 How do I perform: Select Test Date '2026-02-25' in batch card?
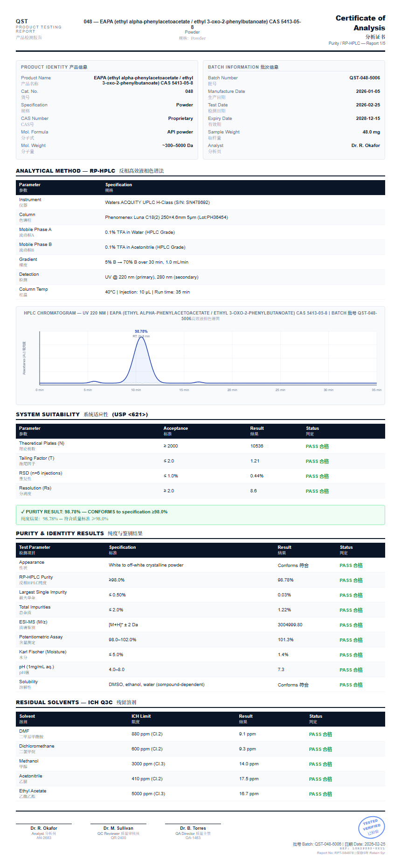pyautogui.click(x=368, y=105)
